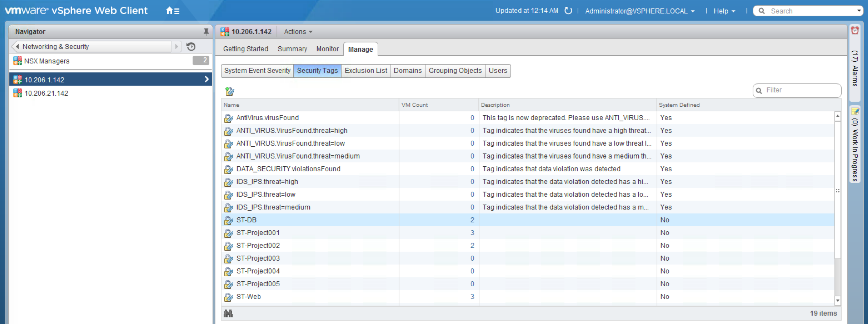Click the ST-Project001 tag icon
Viewport: 868px width, 324px height.
228,233
